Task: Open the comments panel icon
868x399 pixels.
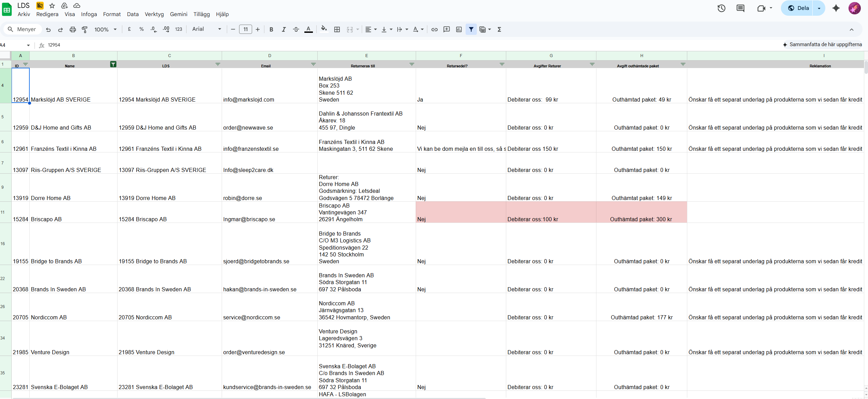Action: tap(740, 8)
